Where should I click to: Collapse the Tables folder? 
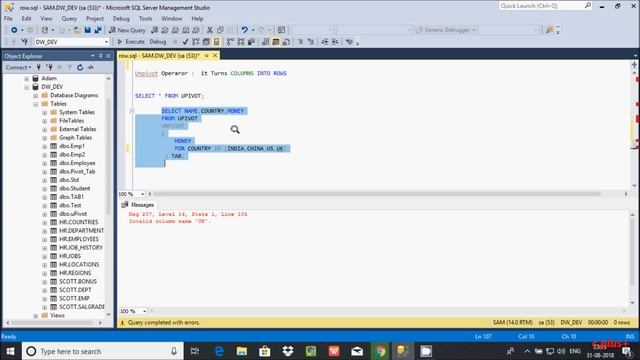(36, 104)
